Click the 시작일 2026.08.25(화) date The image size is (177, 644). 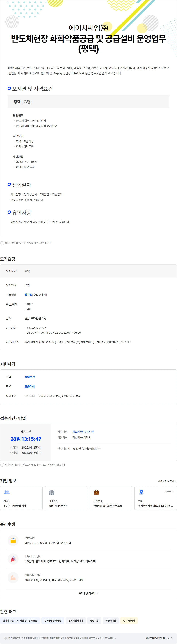click(31, 447)
